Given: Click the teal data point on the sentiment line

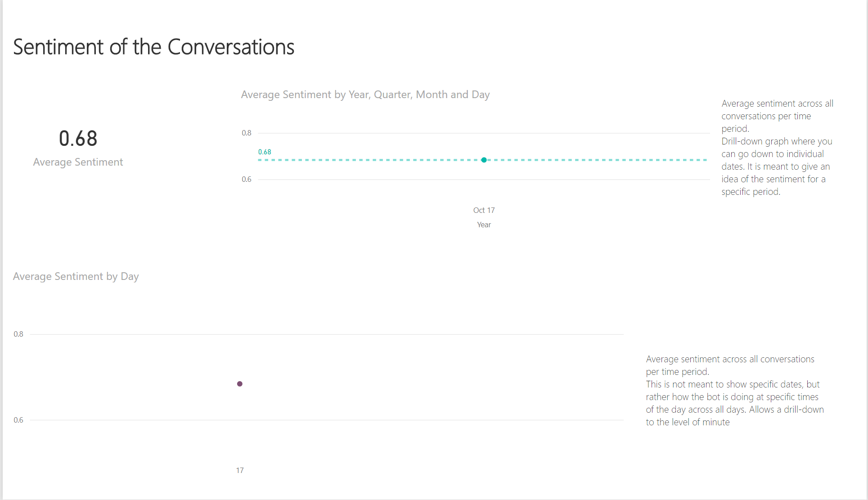Looking at the screenshot, I should click(x=484, y=160).
